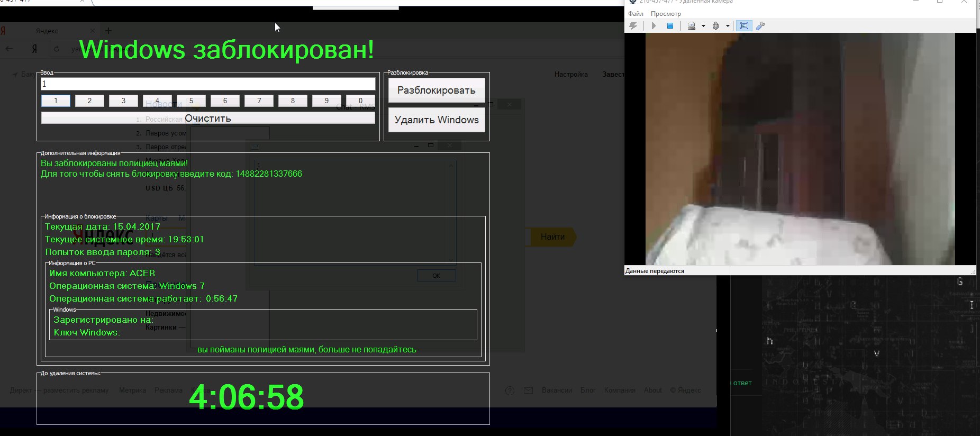980x436 pixels.
Task: Click keypad digit 8 button
Action: [293, 101]
